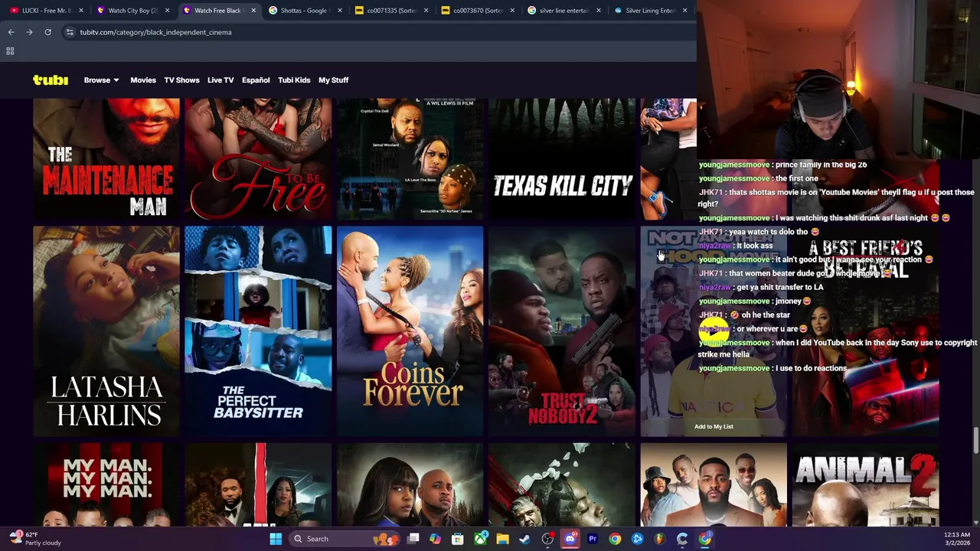Open Tubi Kids section
The height and width of the screenshot is (551, 980).
(294, 80)
